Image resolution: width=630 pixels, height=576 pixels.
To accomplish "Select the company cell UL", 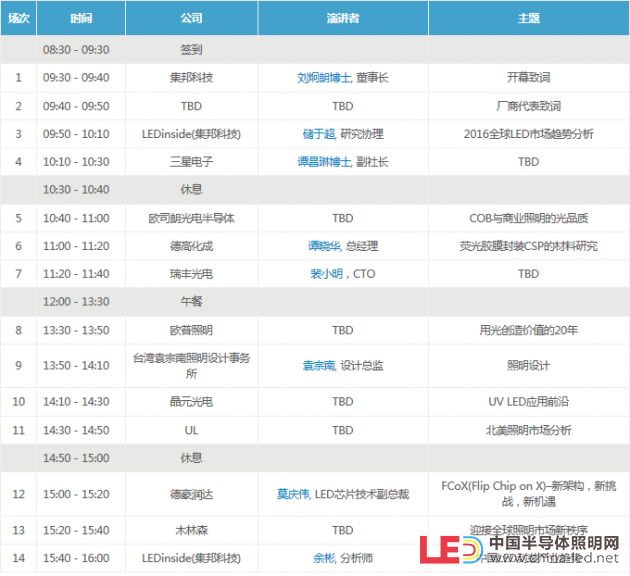I will [191, 430].
